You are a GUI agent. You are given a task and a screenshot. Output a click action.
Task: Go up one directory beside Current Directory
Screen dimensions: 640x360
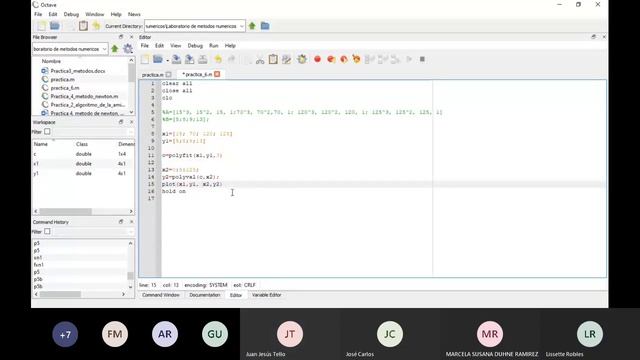click(252, 26)
